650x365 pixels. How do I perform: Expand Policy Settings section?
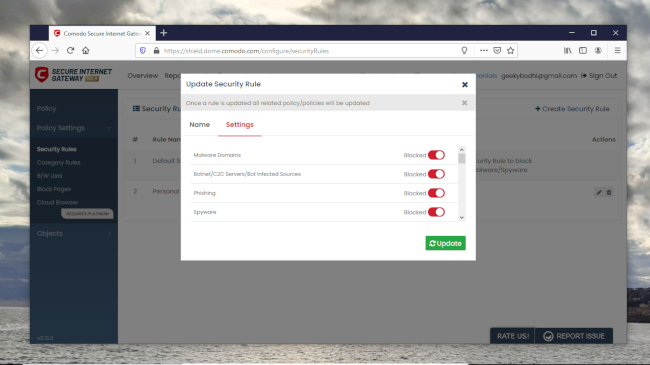point(74,128)
